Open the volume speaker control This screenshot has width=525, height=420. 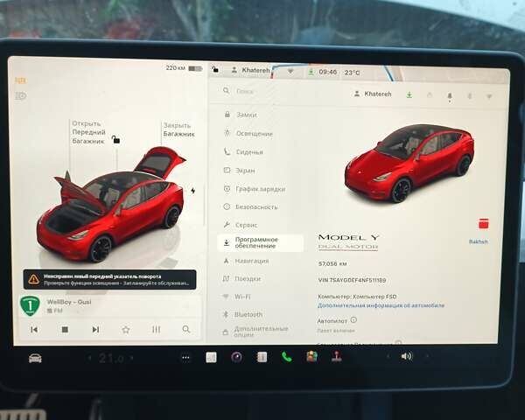tap(407, 356)
